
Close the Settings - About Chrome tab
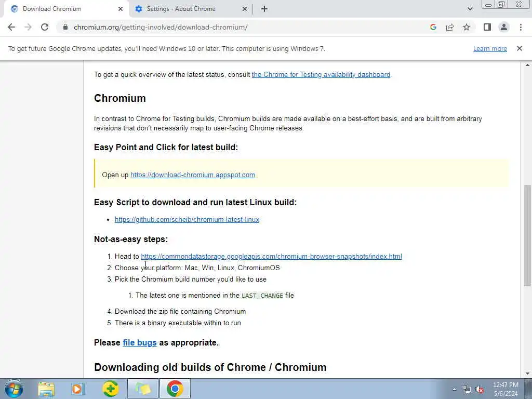245,9
